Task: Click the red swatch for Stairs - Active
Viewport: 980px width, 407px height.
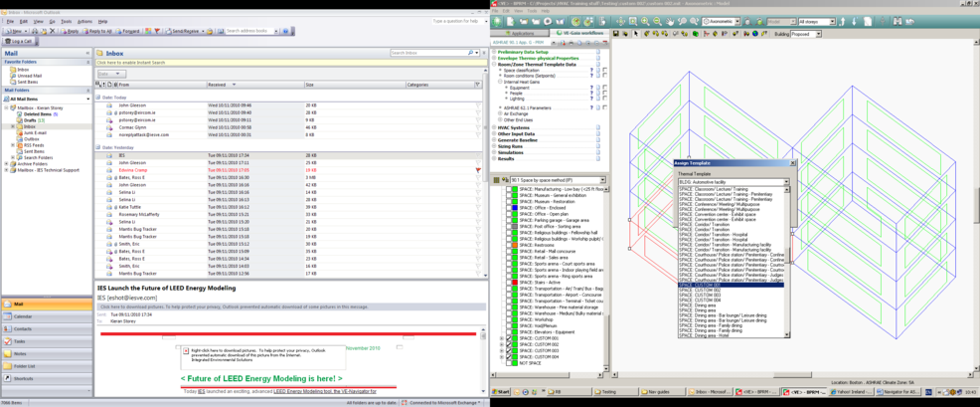Action: click(x=516, y=283)
